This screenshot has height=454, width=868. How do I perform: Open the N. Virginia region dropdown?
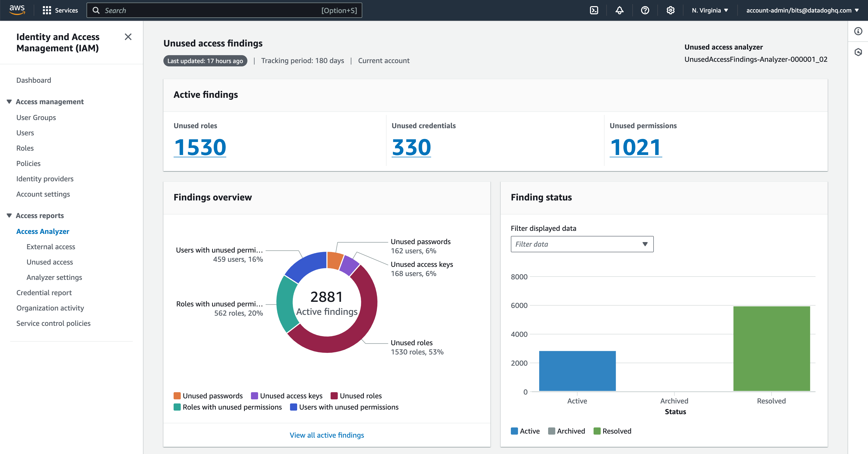click(709, 10)
